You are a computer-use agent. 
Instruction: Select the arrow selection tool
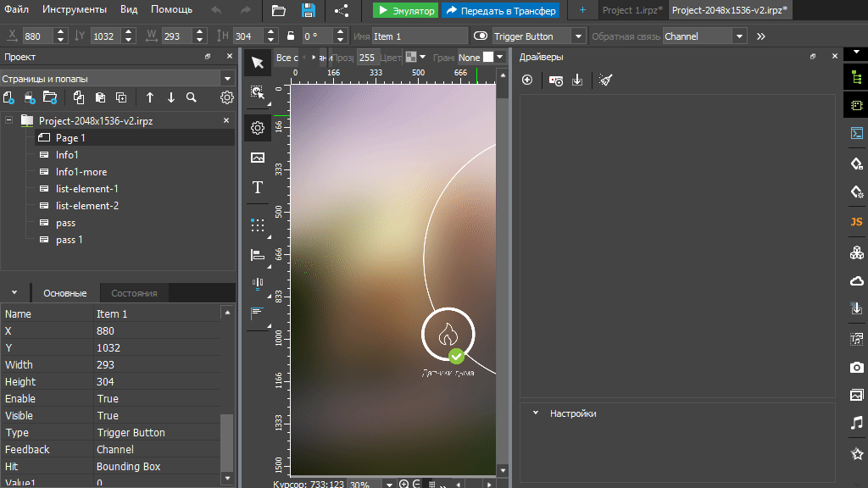(258, 63)
